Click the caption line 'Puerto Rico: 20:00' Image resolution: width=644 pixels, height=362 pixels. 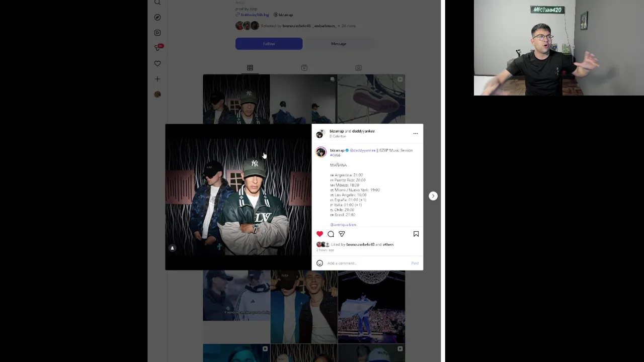(348, 180)
